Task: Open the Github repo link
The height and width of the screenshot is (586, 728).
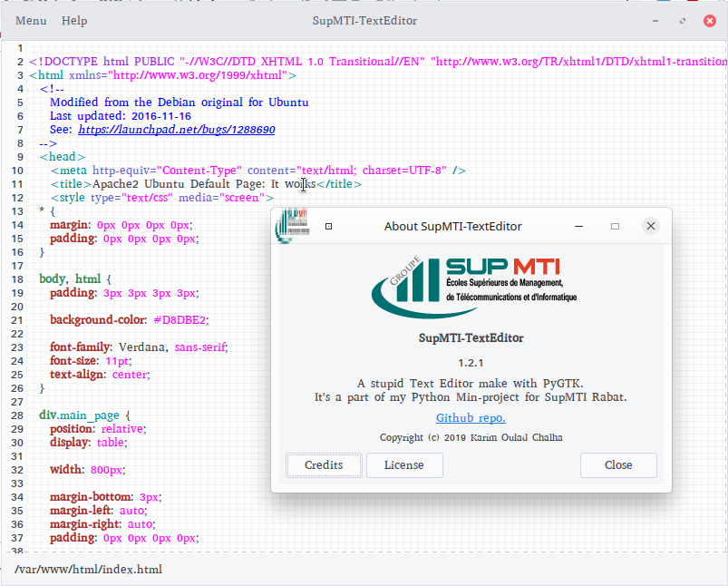Action: tap(471, 418)
